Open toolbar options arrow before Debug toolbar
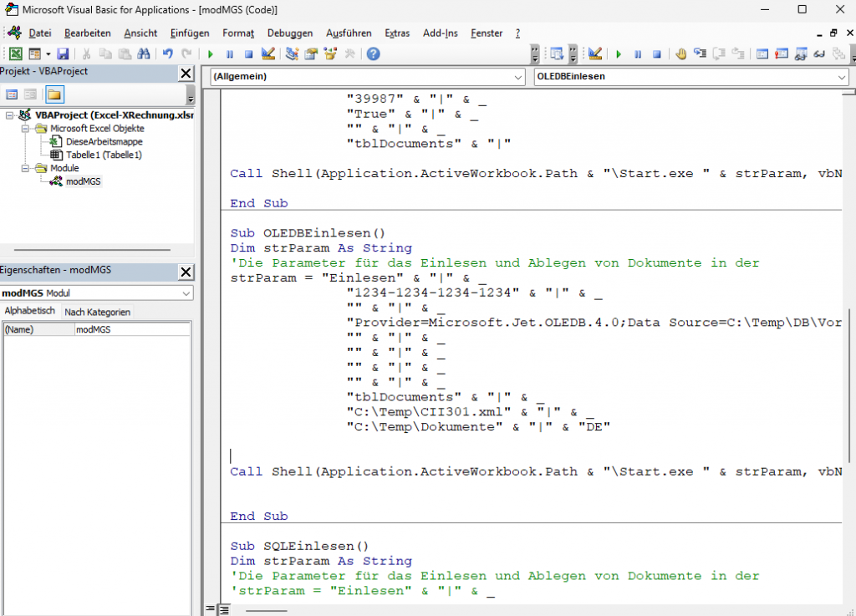The width and height of the screenshot is (856, 616). click(573, 54)
